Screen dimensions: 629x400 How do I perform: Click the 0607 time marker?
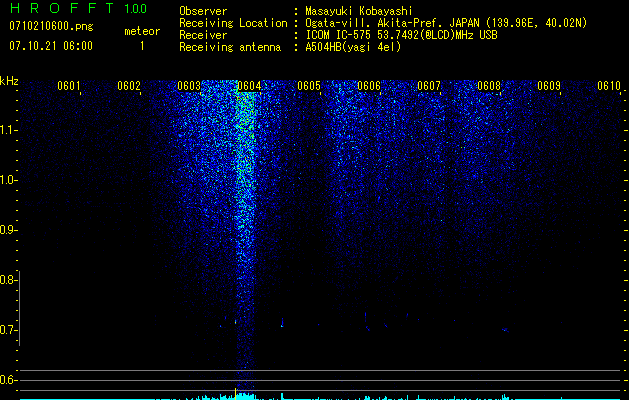429,86
